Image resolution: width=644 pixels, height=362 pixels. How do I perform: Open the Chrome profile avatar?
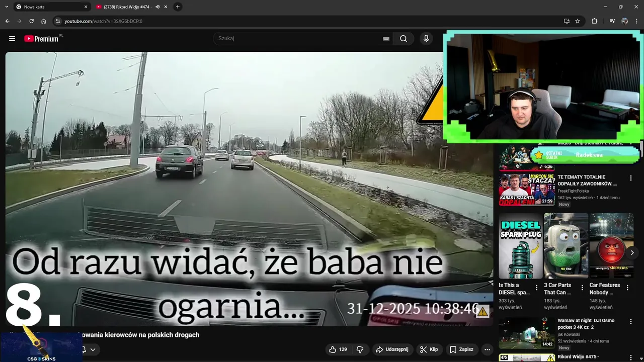coord(624,21)
